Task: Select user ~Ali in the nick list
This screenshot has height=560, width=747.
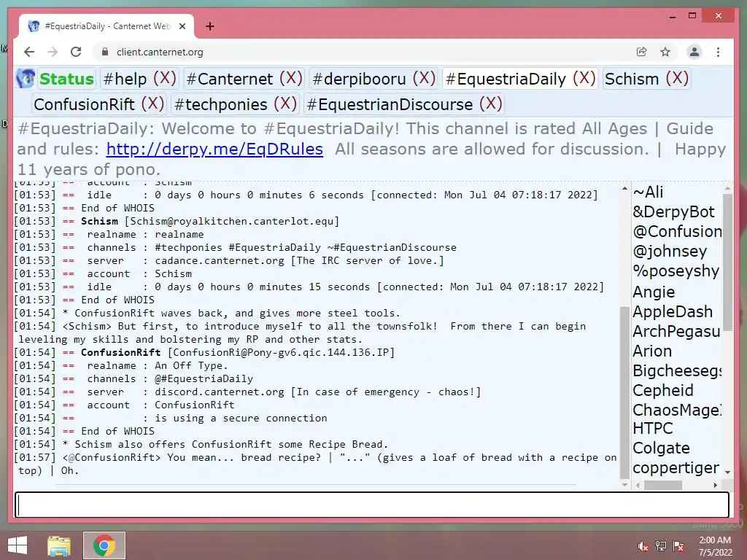Action: pyautogui.click(x=648, y=192)
